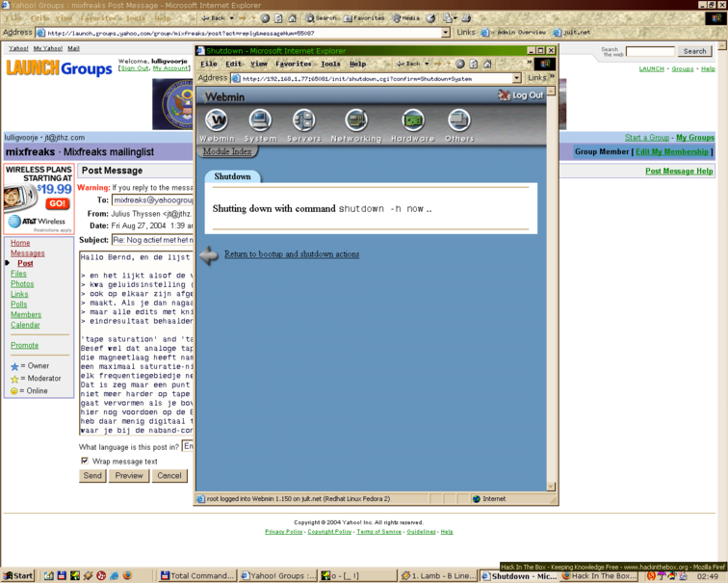728x583 pixels.
Task: Open View menu in Shutdown window
Action: (259, 65)
